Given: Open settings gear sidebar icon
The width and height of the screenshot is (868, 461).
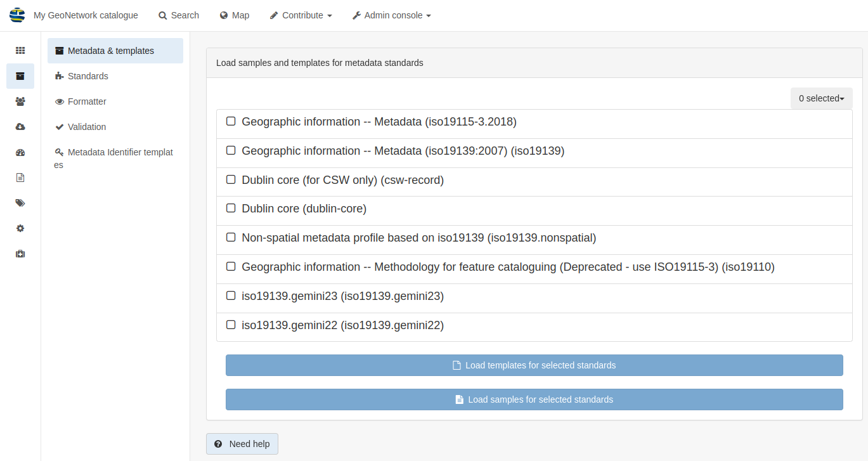Looking at the screenshot, I should coord(20,228).
